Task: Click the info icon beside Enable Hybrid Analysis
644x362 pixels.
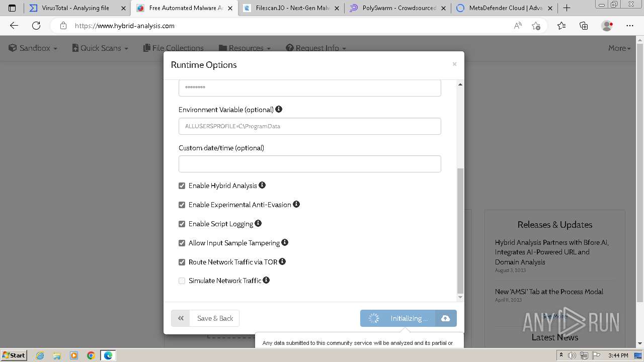Action: [x=262, y=185]
